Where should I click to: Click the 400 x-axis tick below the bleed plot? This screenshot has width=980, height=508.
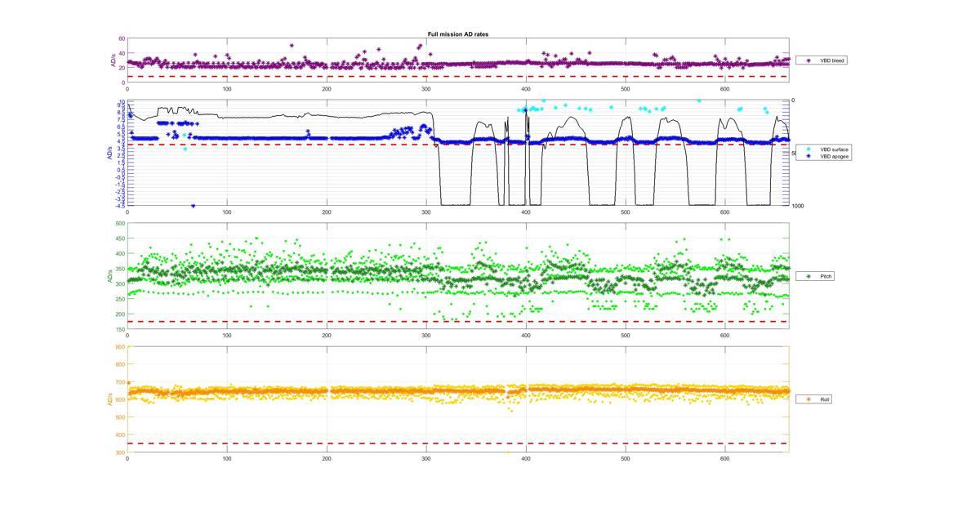point(526,88)
